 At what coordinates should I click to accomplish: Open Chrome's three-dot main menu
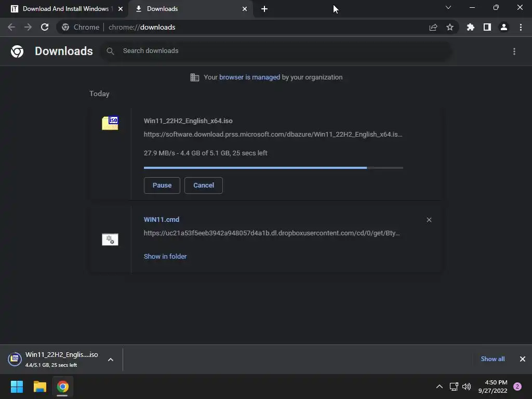pos(521,27)
